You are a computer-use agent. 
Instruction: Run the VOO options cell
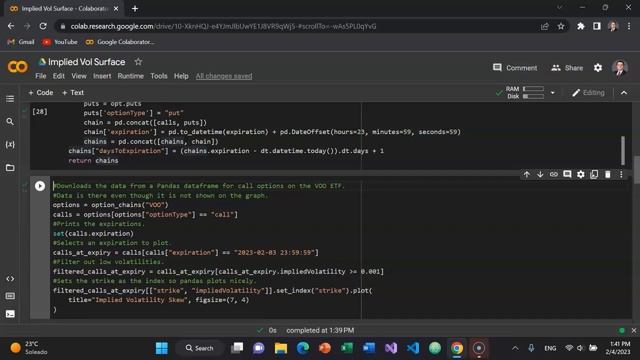(40, 186)
